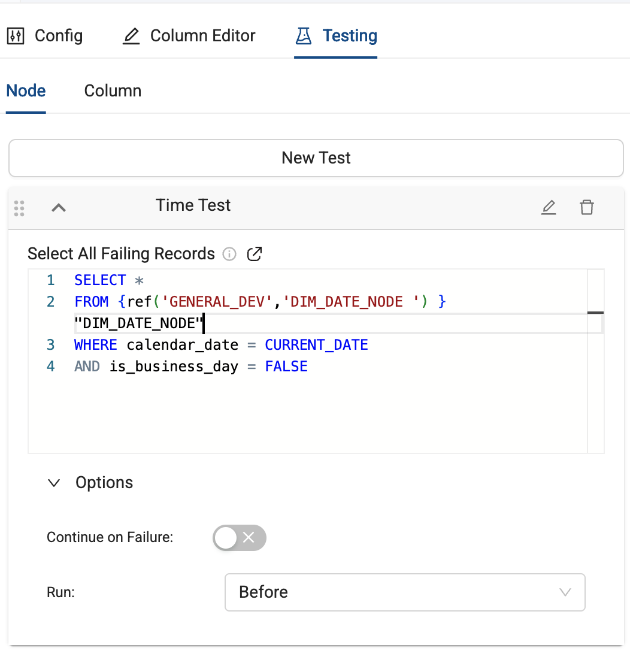630x672 pixels.
Task: Delete the Time Test
Action: pos(587,207)
